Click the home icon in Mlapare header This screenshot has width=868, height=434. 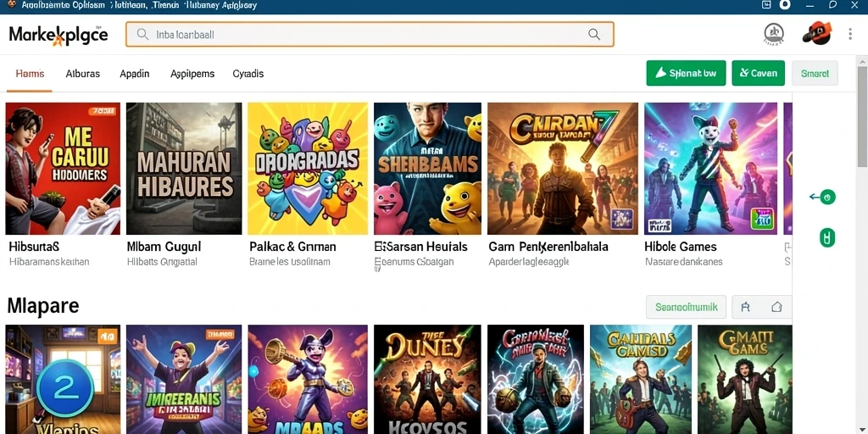click(x=776, y=307)
